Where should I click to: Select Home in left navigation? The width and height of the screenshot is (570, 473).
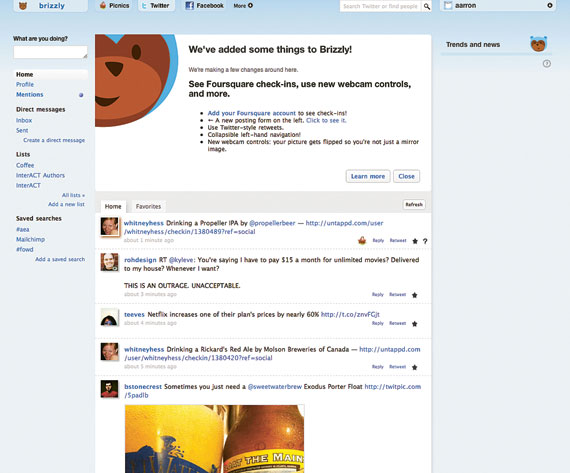pos(24,74)
